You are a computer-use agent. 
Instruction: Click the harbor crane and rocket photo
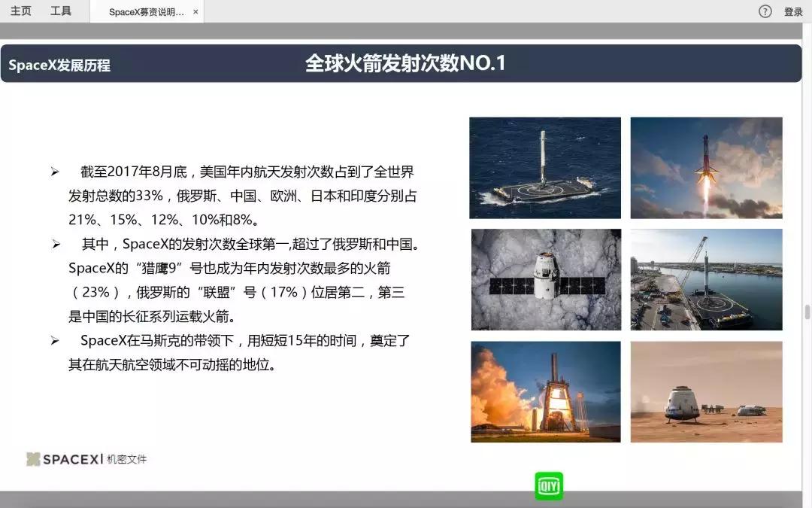coord(705,279)
